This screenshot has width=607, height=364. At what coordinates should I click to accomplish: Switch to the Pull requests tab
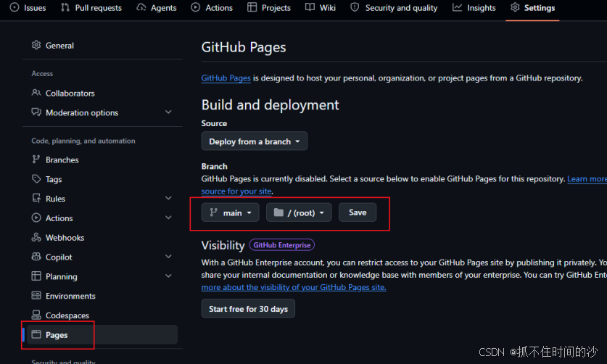[91, 8]
